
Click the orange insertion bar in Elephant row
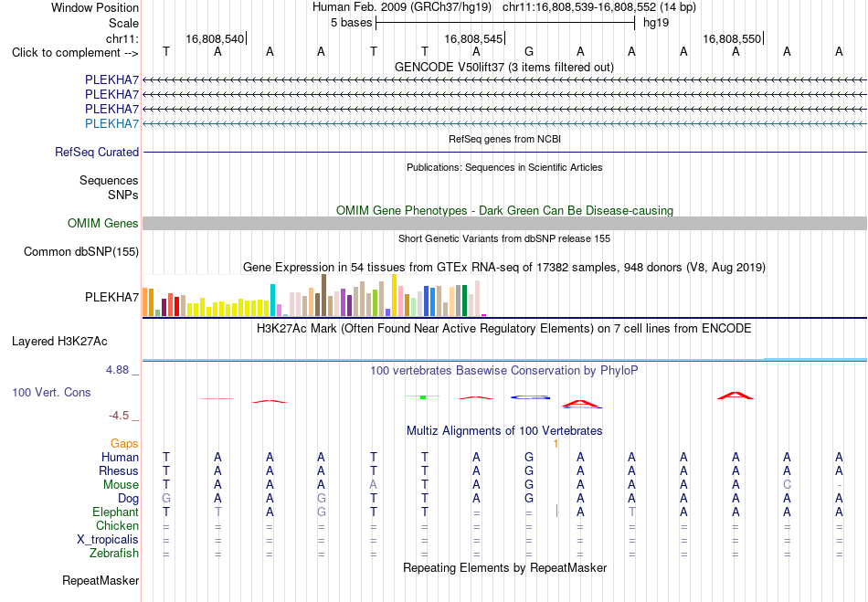point(557,511)
